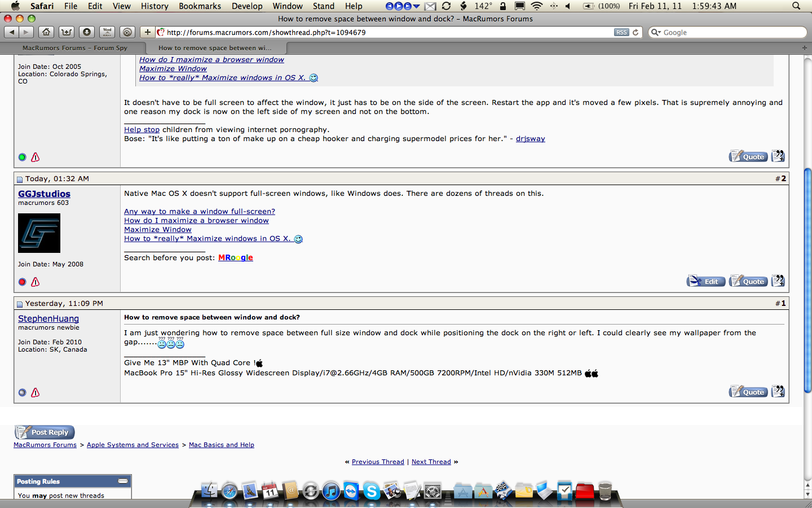Click Quote button on StephenHuang's post
Viewport: 812px width, 508px height.
748,392
